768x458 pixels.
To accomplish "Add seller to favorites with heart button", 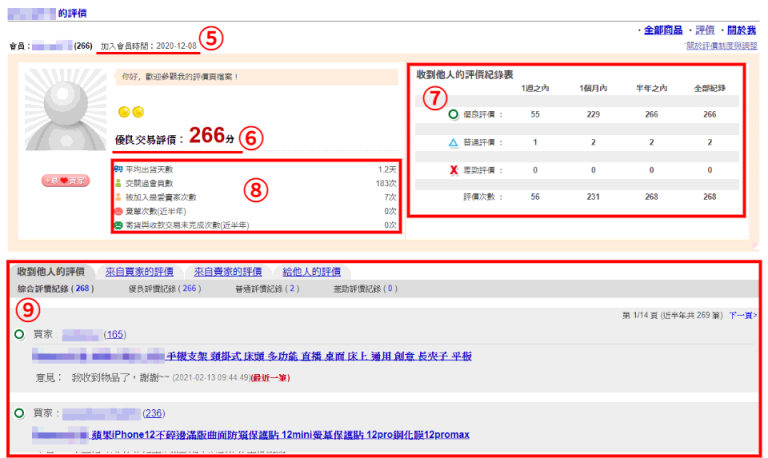I will (x=65, y=180).
